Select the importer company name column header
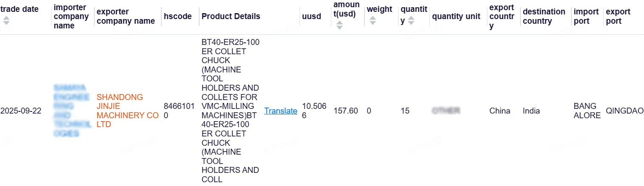 (x=71, y=17)
